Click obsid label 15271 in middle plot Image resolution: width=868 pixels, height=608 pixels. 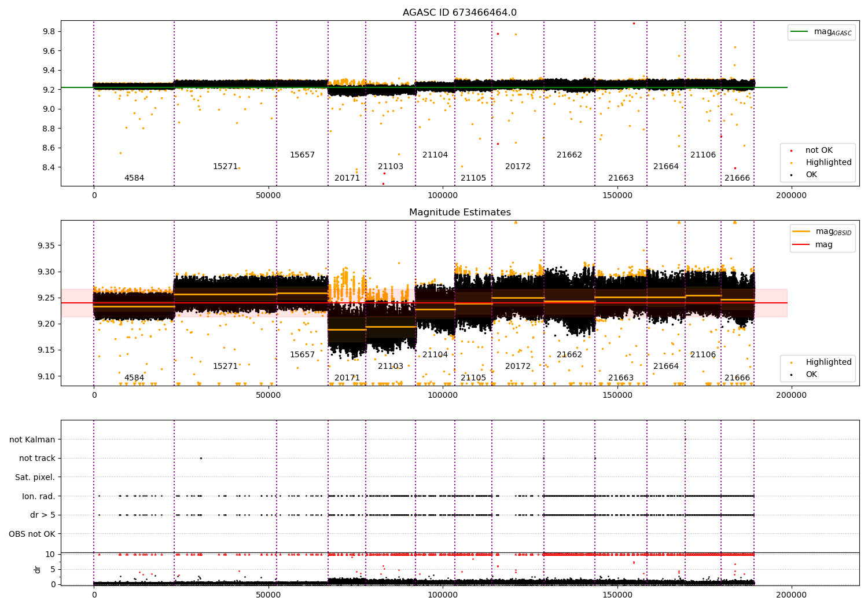[225, 366]
